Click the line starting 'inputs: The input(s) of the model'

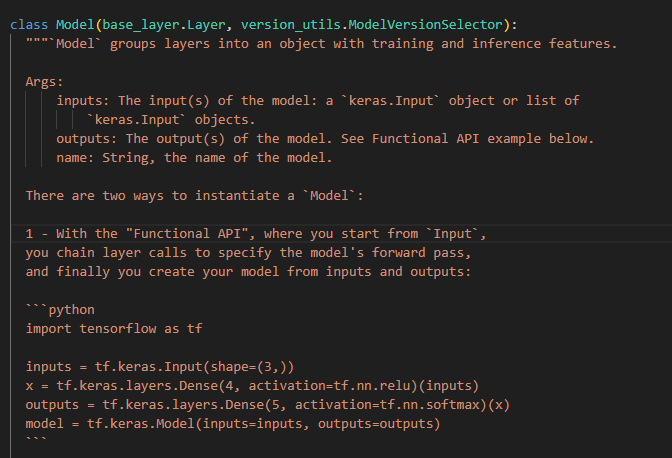318,101
